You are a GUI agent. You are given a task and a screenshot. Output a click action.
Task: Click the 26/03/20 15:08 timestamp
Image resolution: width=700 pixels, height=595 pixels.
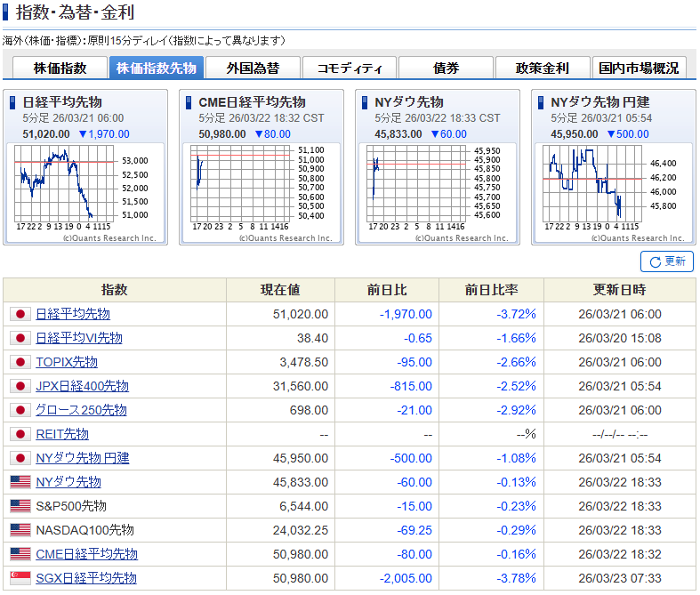coord(620,338)
